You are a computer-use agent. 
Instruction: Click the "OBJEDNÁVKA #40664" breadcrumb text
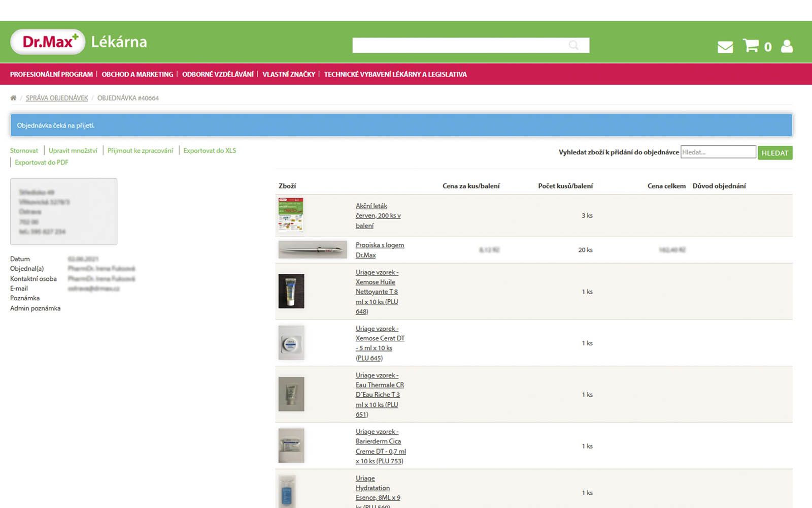click(x=128, y=98)
